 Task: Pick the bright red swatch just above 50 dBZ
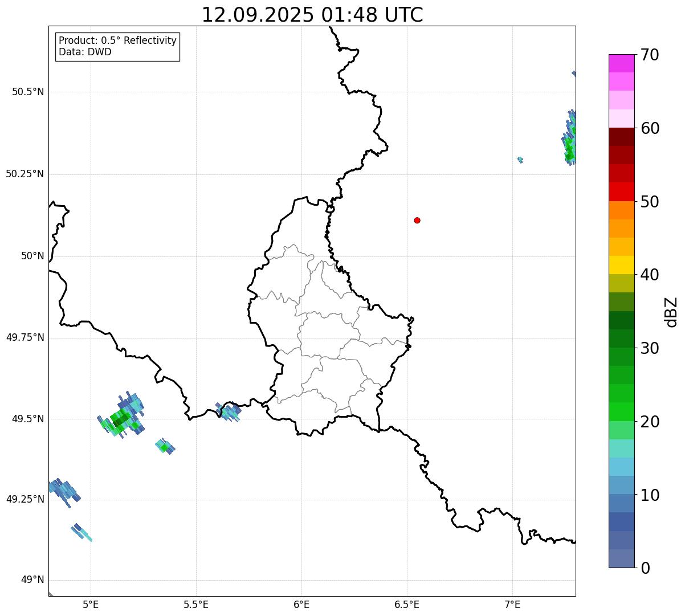[x=621, y=191]
